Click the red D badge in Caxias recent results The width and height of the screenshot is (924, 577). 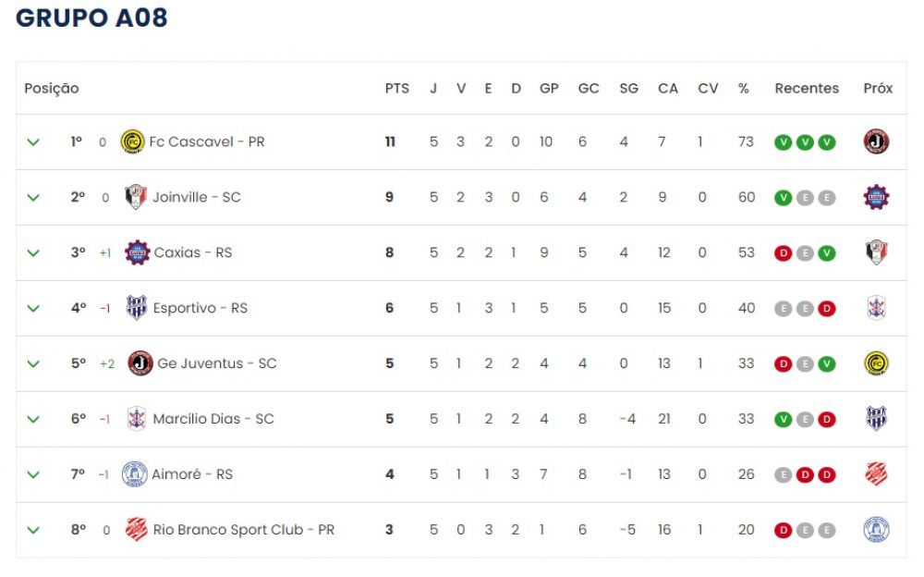(x=783, y=253)
